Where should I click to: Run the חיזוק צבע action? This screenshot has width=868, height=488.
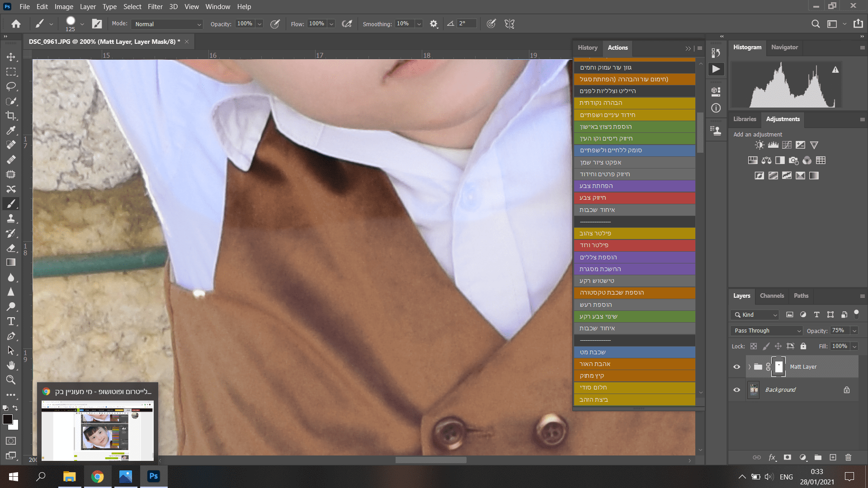[x=634, y=197]
